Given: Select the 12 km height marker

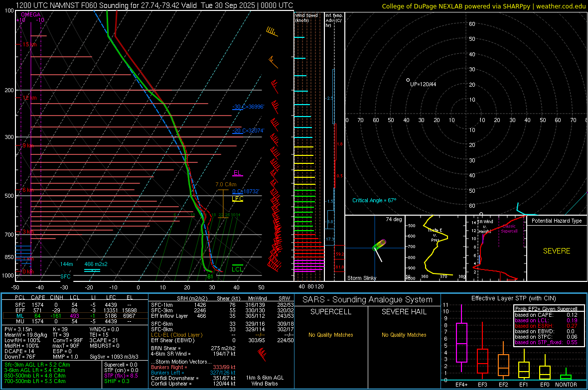Looking at the screenshot, I should (29, 98).
